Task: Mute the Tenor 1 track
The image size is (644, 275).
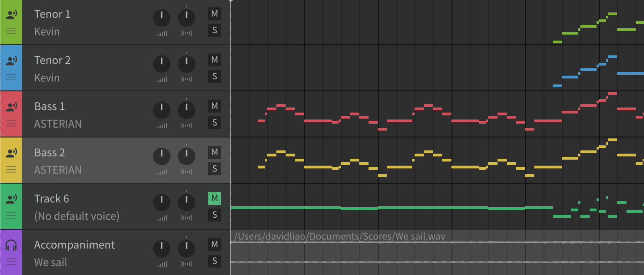Action: [x=214, y=14]
